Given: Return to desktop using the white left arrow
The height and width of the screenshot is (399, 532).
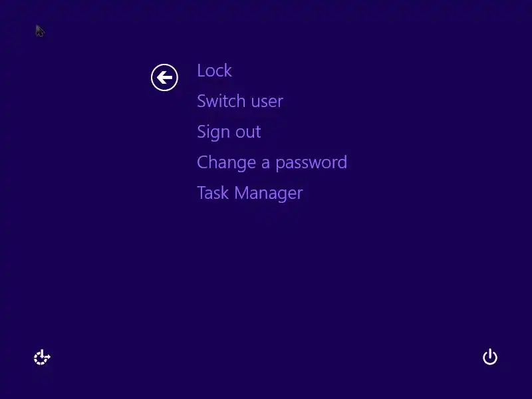Looking at the screenshot, I should [164, 77].
